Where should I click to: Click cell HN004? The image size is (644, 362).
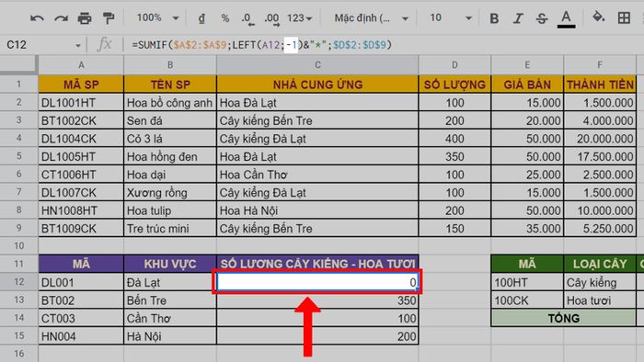pyautogui.click(x=81, y=336)
